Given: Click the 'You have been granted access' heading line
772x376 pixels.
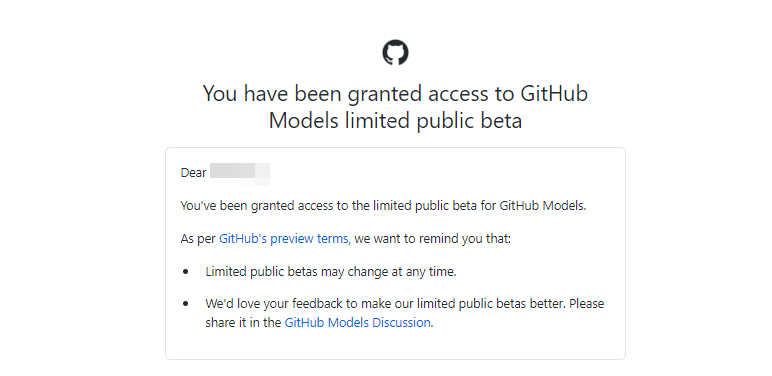Looking at the screenshot, I should [x=395, y=94].
